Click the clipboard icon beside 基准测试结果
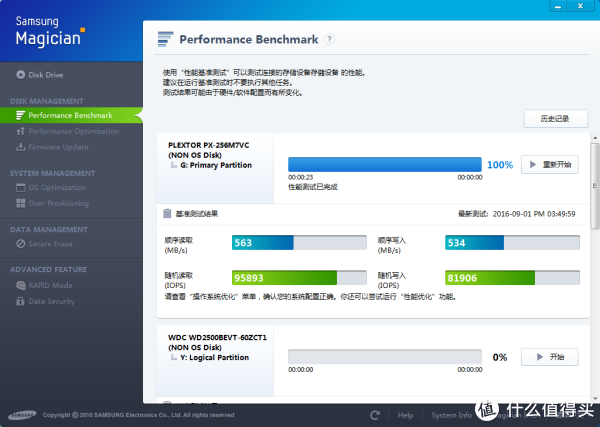Image resolution: width=600 pixels, height=427 pixels. 167,214
